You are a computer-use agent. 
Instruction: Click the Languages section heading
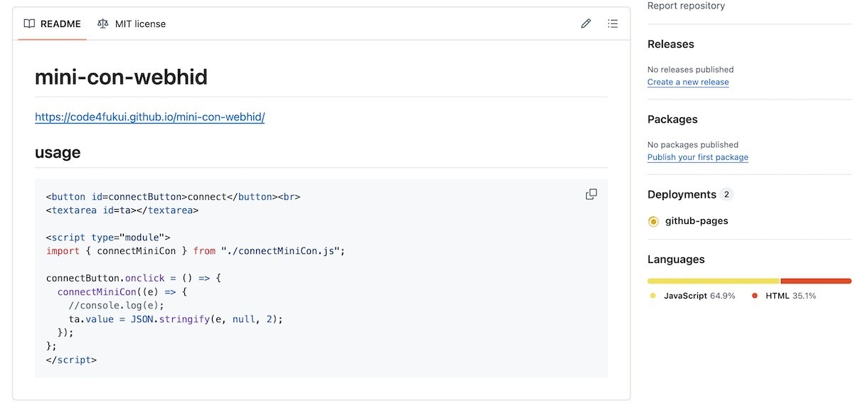pos(676,259)
